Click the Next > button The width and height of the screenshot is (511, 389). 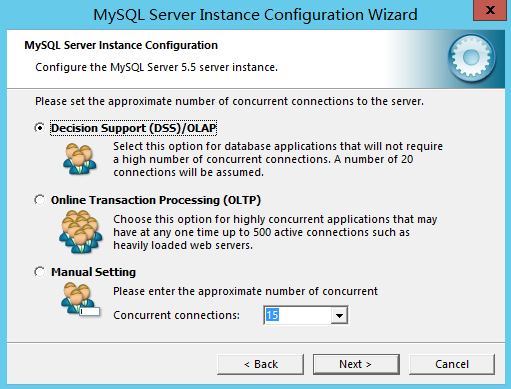[x=356, y=364]
